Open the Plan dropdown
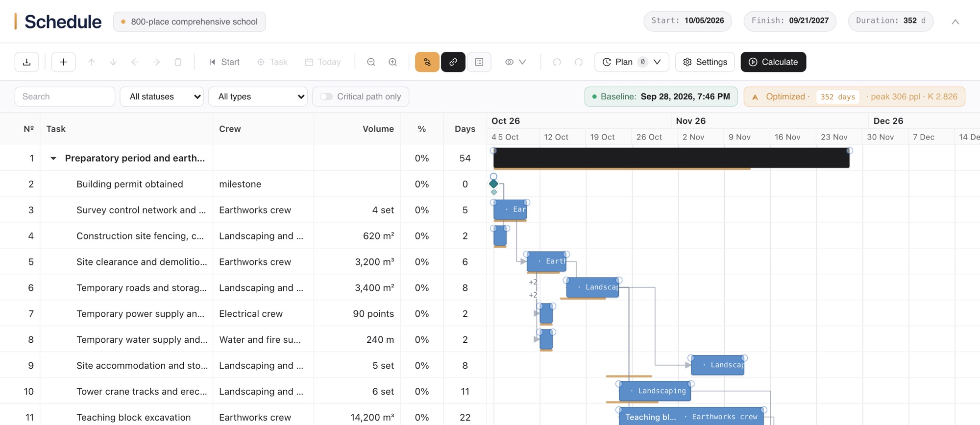Screen dimensions: 980x425 (632, 62)
